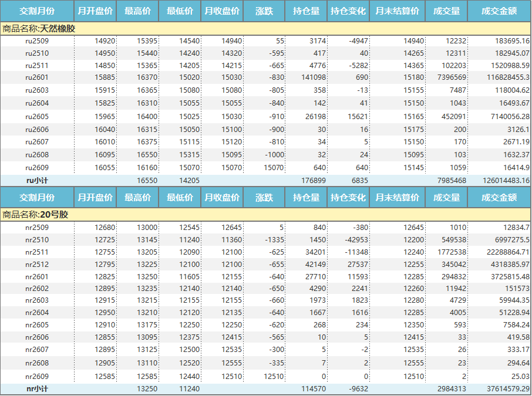Click the ru小计 subtotal label
532x396 pixels.
(37, 181)
